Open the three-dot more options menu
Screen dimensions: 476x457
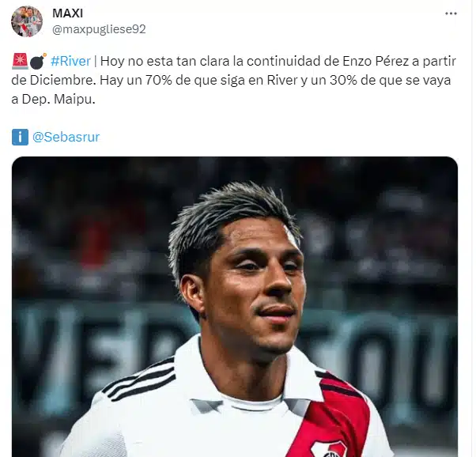(451, 13)
